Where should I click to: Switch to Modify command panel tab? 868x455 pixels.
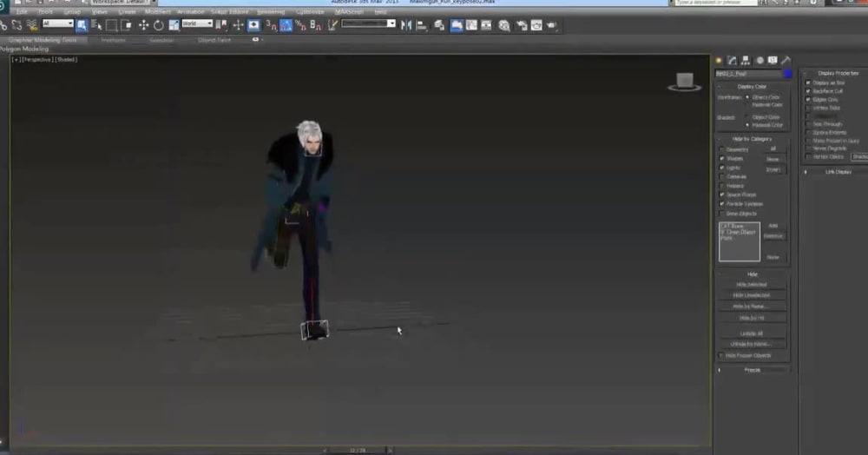click(x=733, y=60)
